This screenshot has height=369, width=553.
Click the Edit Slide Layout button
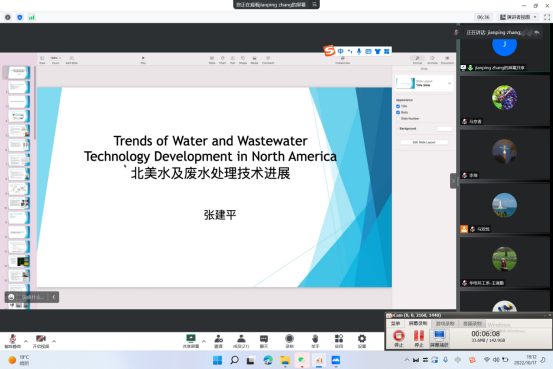[424, 142]
